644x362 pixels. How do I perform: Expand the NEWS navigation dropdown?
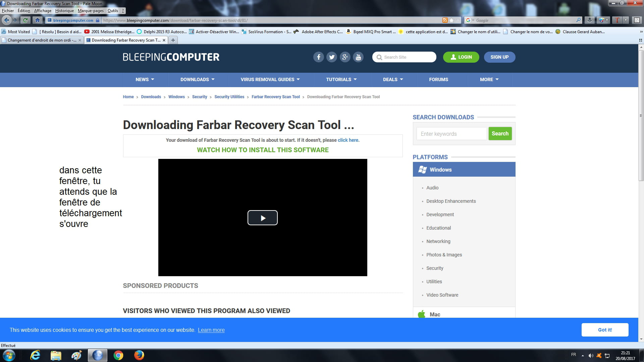pos(145,79)
